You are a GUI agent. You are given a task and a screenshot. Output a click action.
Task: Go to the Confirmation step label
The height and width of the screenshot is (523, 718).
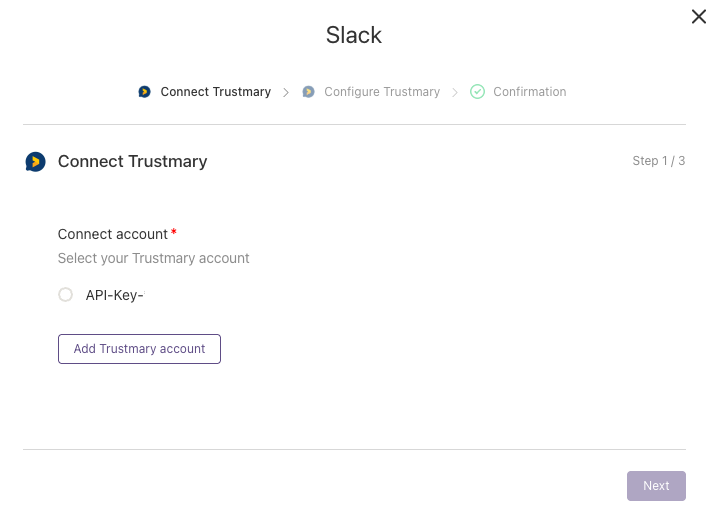pyautogui.click(x=529, y=92)
